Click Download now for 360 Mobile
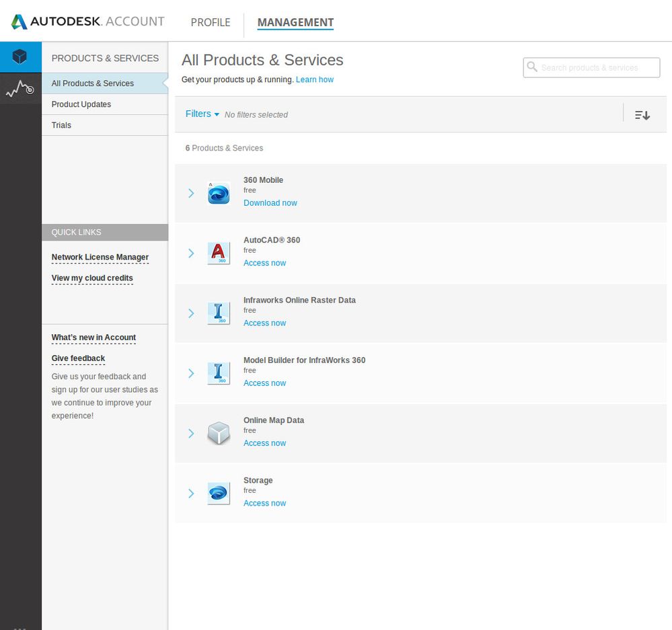 point(270,203)
